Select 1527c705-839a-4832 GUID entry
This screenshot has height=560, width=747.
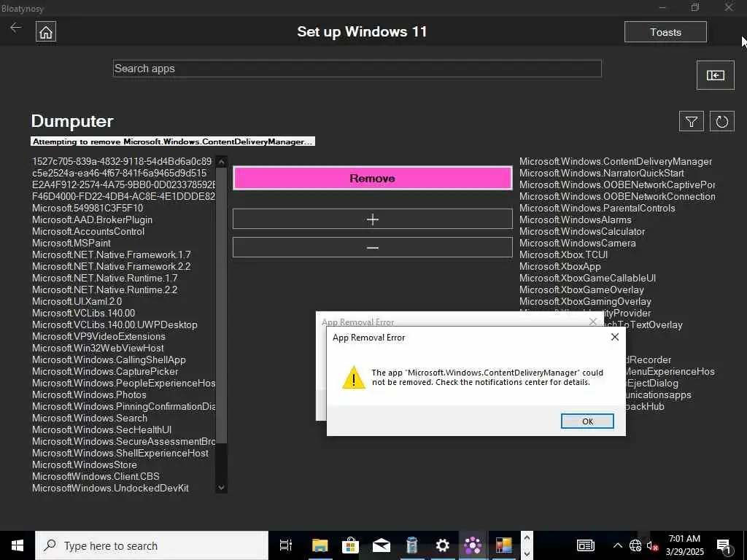[122, 161]
